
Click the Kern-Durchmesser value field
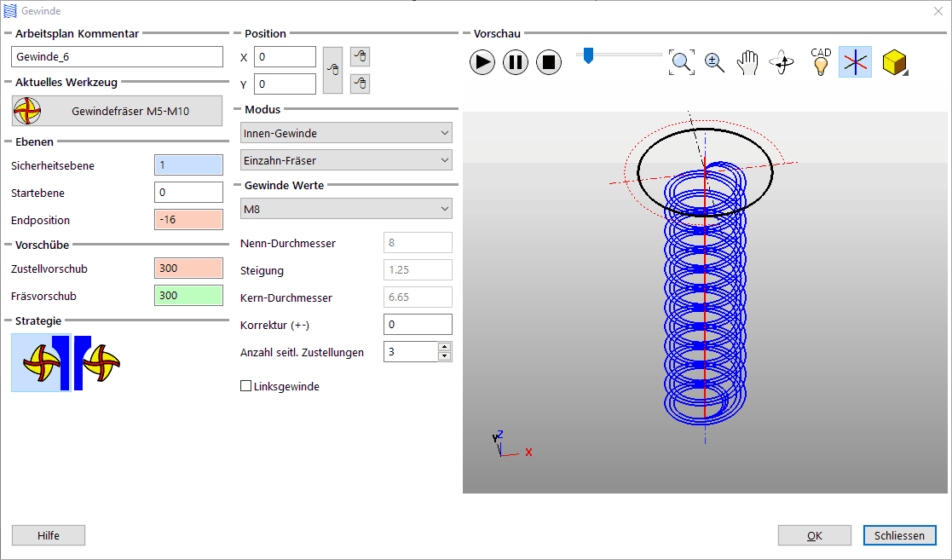(418, 297)
